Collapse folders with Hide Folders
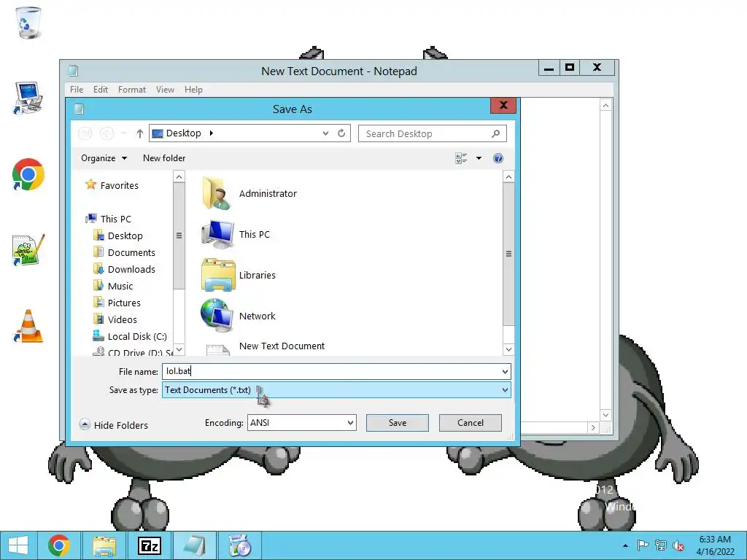747x560 pixels. pyautogui.click(x=113, y=425)
